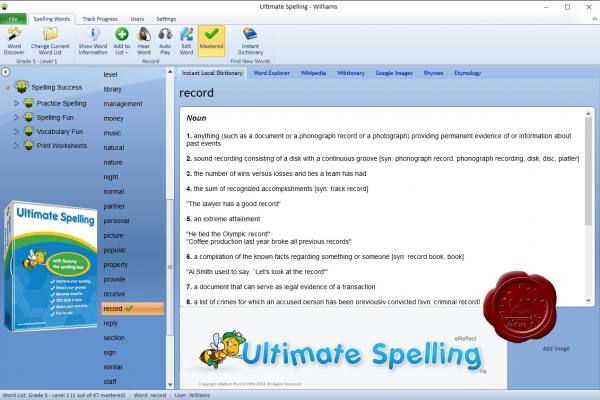The height and width of the screenshot is (400, 600).
Task: Open the Wikipedia tab
Action: pyautogui.click(x=313, y=73)
